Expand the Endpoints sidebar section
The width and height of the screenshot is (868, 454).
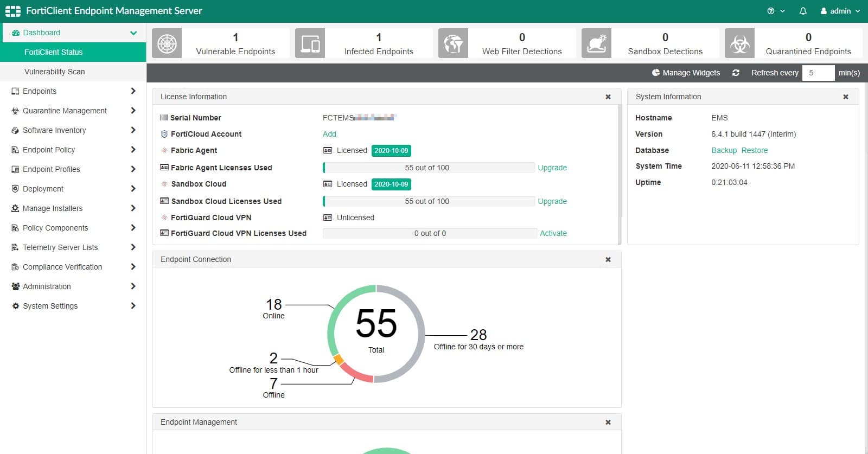point(73,91)
